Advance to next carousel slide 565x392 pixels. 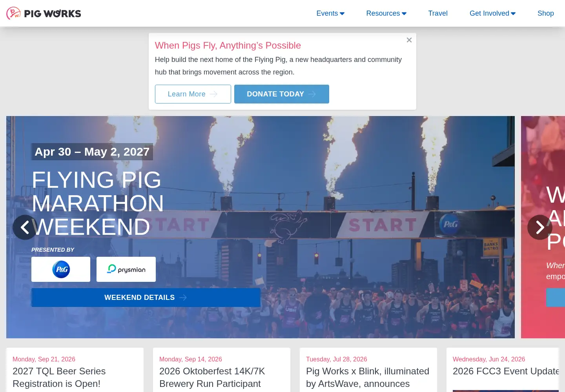point(540,227)
